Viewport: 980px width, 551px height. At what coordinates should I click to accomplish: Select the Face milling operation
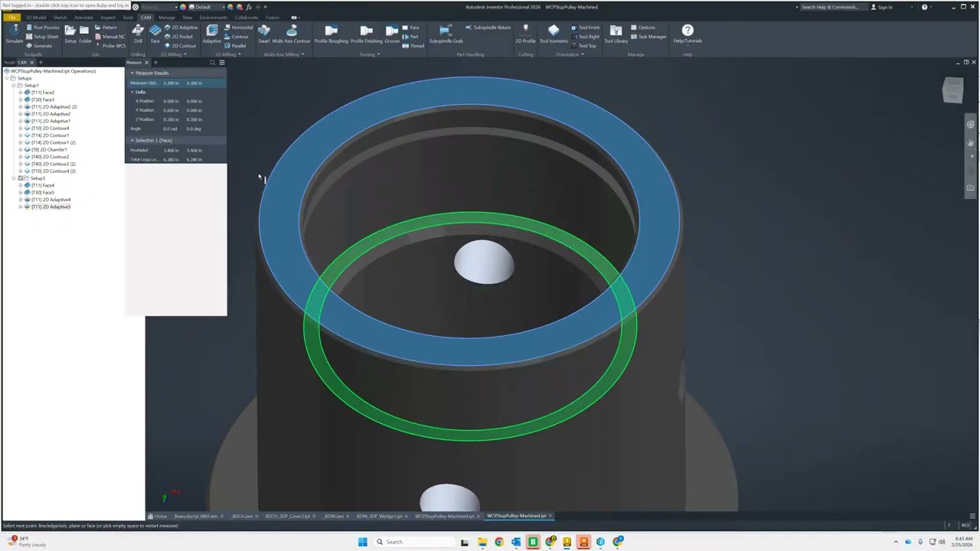click(155, 33)
